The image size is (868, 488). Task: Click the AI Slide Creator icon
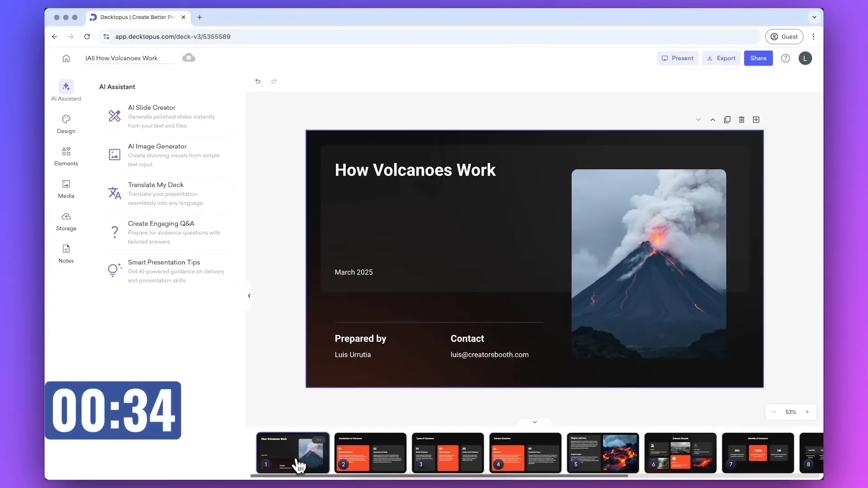point(114,116)
